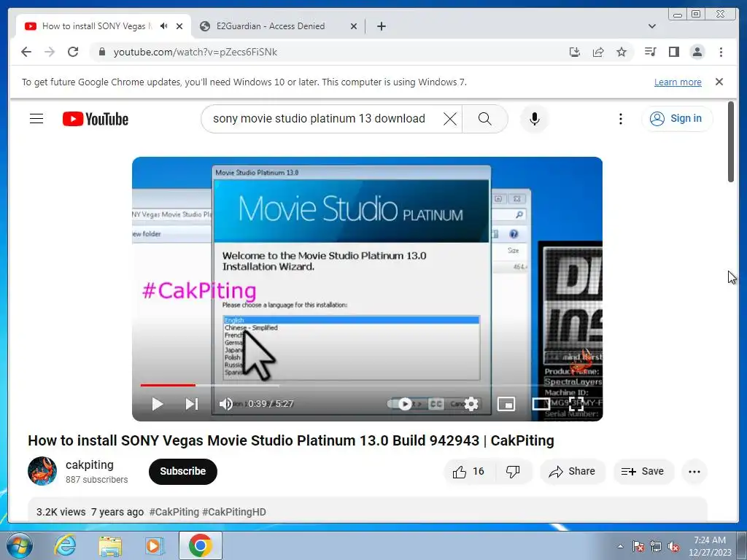The height and width of the screenshot is (560, 747).
Task: Open Action Center flag icon
Action: click(638, 546)
